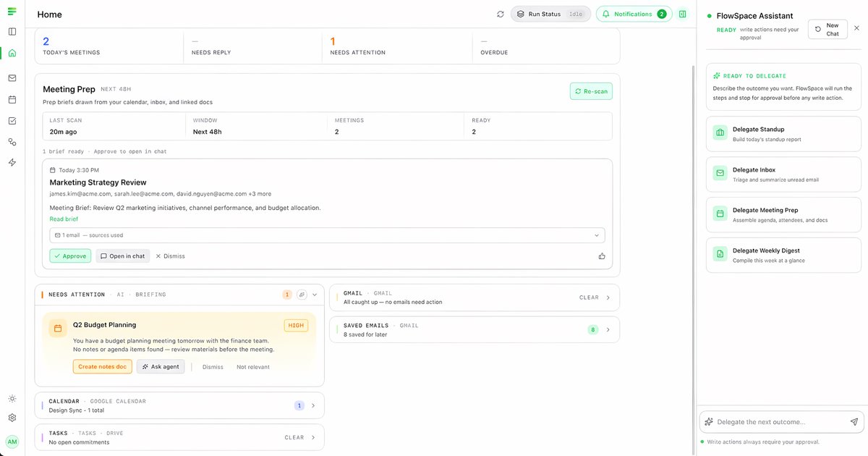This screenshot has height=456, width=868.
Task: Click the sparkle icon in chat input
Action: tap(709, 422)
